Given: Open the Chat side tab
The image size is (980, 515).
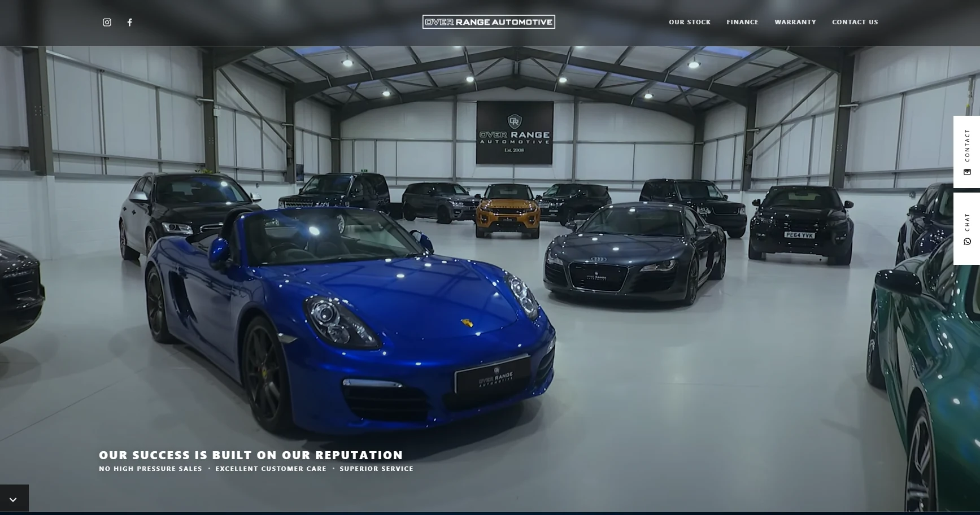Looking at the screenshot, I should (x=966, y=229).
